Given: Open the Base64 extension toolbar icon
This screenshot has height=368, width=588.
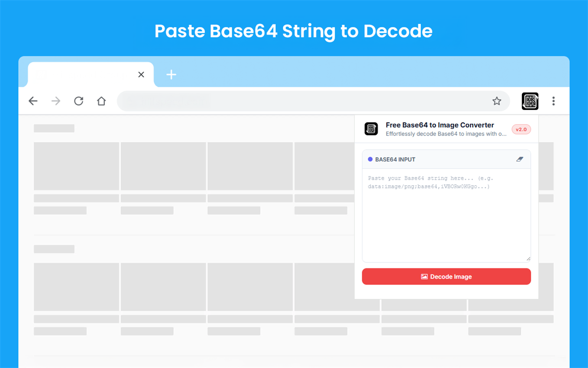Looking at the screenshot, I should pyautogui.click(x=530, y=101).
